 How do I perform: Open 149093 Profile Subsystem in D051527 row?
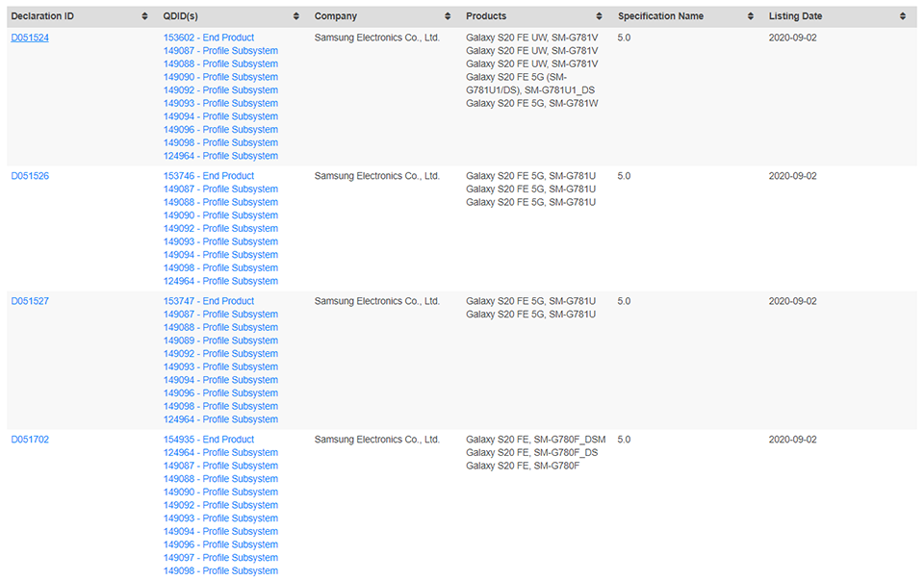(x=220, y=366)
